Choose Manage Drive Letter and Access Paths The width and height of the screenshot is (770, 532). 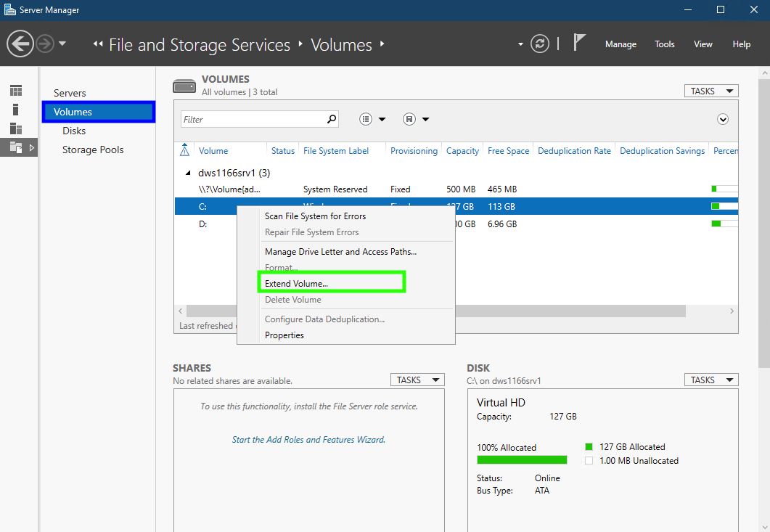point(340,252)
